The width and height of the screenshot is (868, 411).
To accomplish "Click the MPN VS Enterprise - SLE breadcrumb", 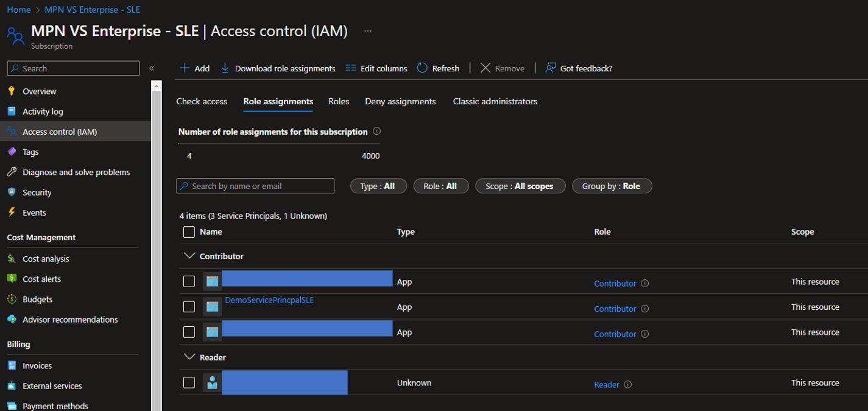I will coord(92,10).
